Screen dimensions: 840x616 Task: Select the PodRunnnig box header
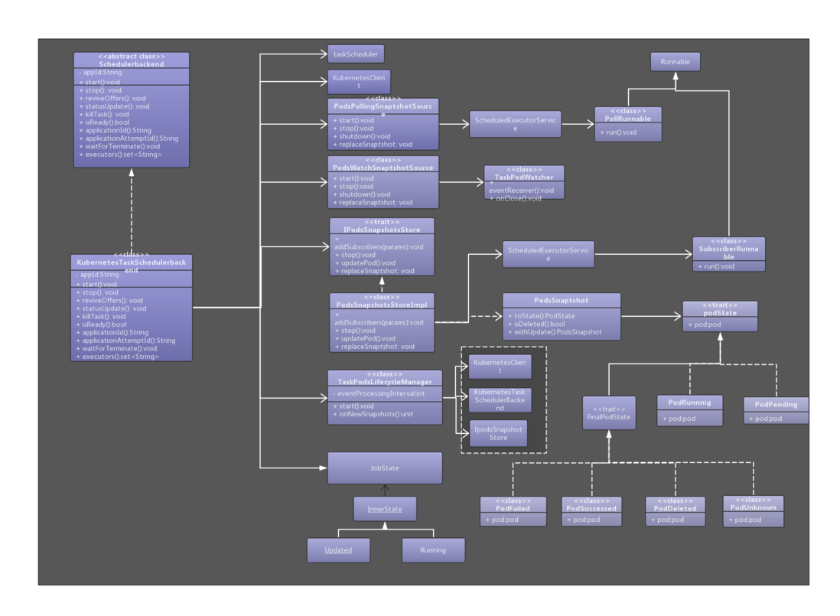coord(689,403)
